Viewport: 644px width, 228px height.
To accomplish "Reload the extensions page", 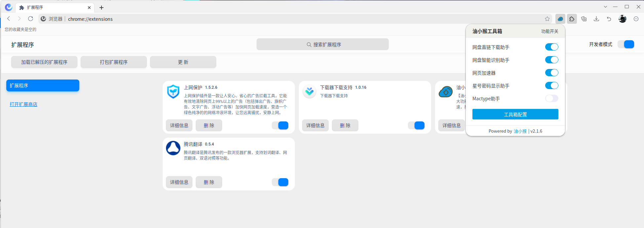I will [30, 19].
